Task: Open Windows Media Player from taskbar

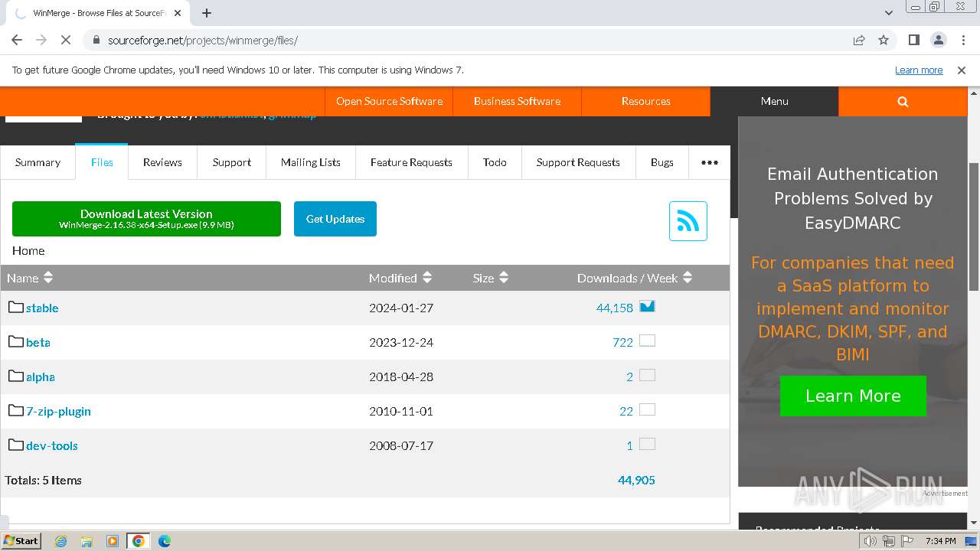Action: pyautogui.click(x=113, y=541)
